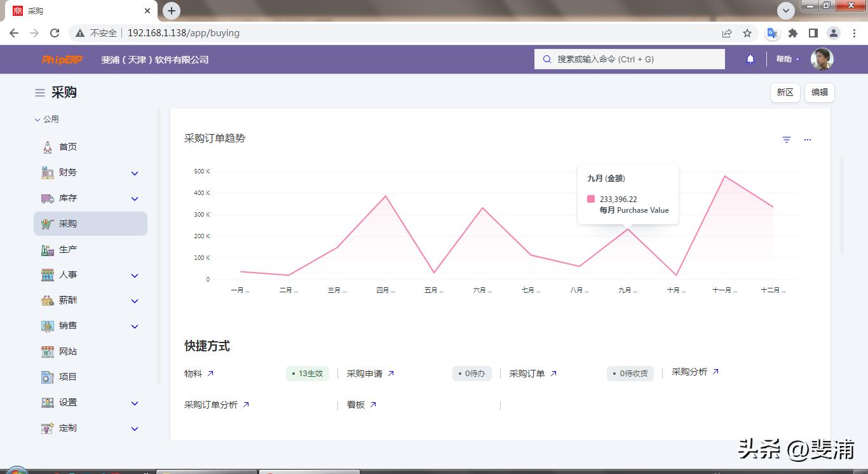Click the 编辑 edit button
The height and width of the screenshot is (474, 868).
pyautogui.click(x=819, y=92)
